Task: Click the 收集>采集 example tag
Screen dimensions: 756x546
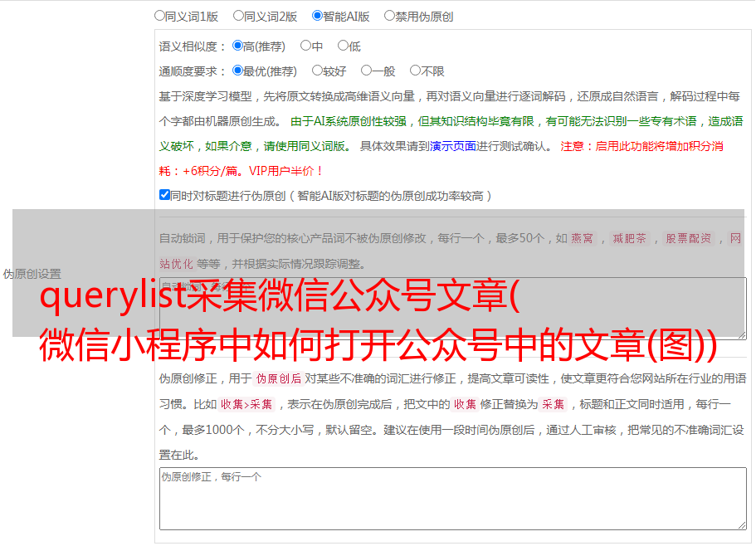Action: (246, 404)
